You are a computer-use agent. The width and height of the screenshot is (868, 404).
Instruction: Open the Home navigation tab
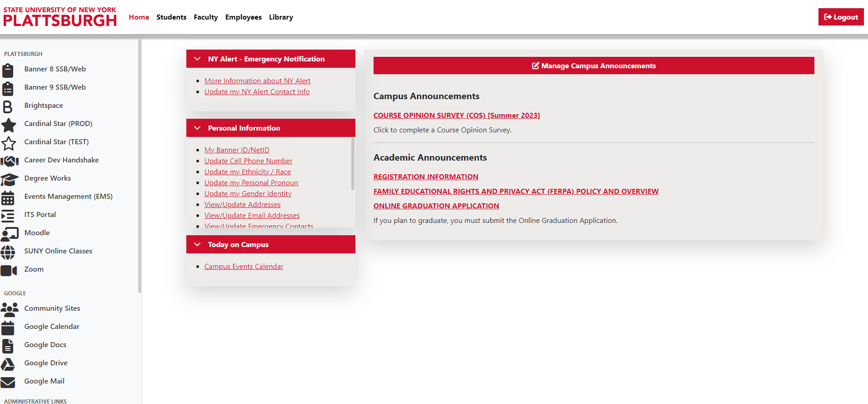pos(139,17)
